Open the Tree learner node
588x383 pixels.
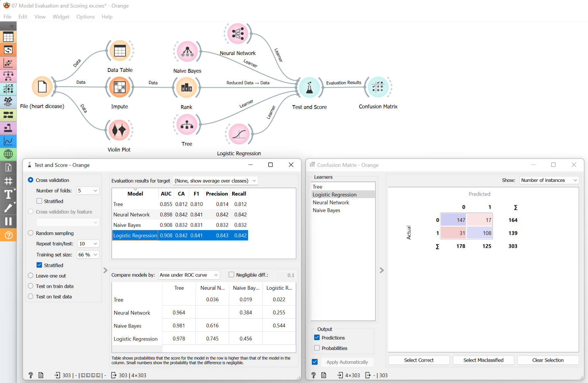pos(187,125)
